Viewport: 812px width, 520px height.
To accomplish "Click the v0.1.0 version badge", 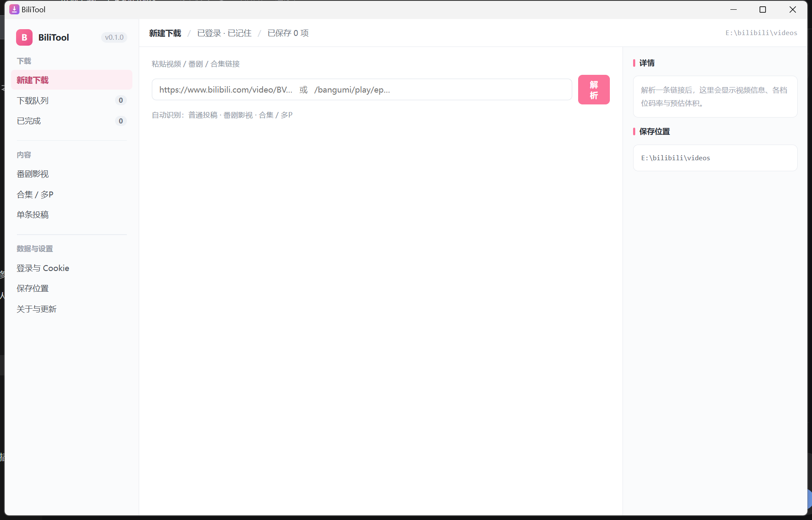I will coord(114,37).
